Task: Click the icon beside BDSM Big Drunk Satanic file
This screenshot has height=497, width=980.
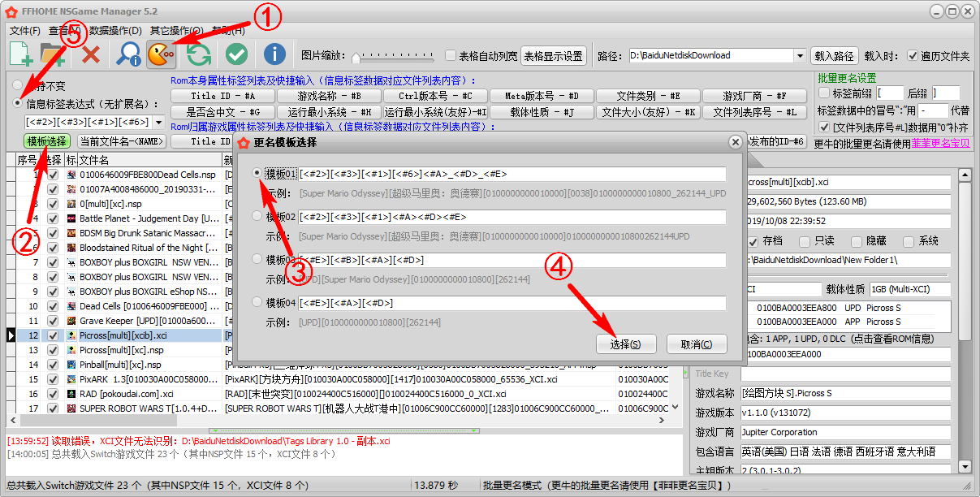Action: pos(71,233)
